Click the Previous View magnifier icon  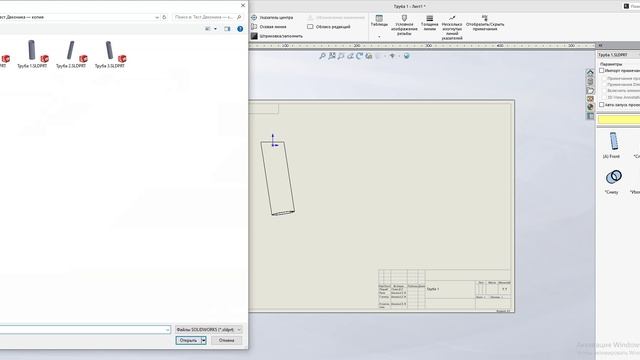click(341, 56)
